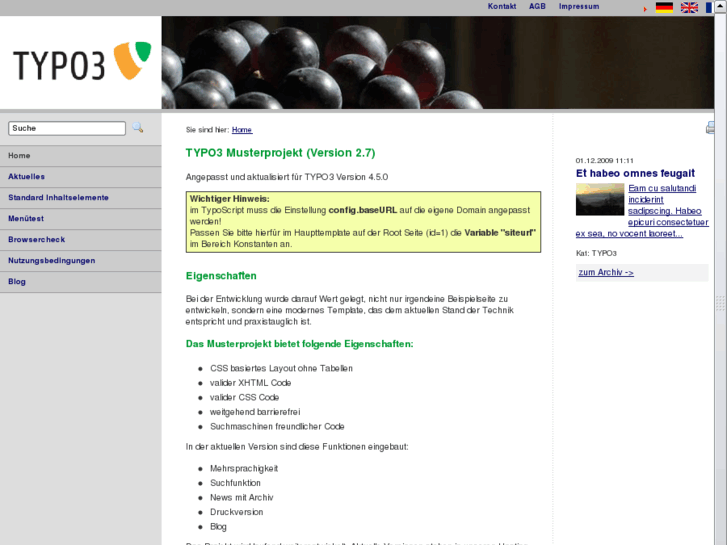Select the Menütest menu entry
This screenshot has width=727, height=545.
[x=81, y=218]
